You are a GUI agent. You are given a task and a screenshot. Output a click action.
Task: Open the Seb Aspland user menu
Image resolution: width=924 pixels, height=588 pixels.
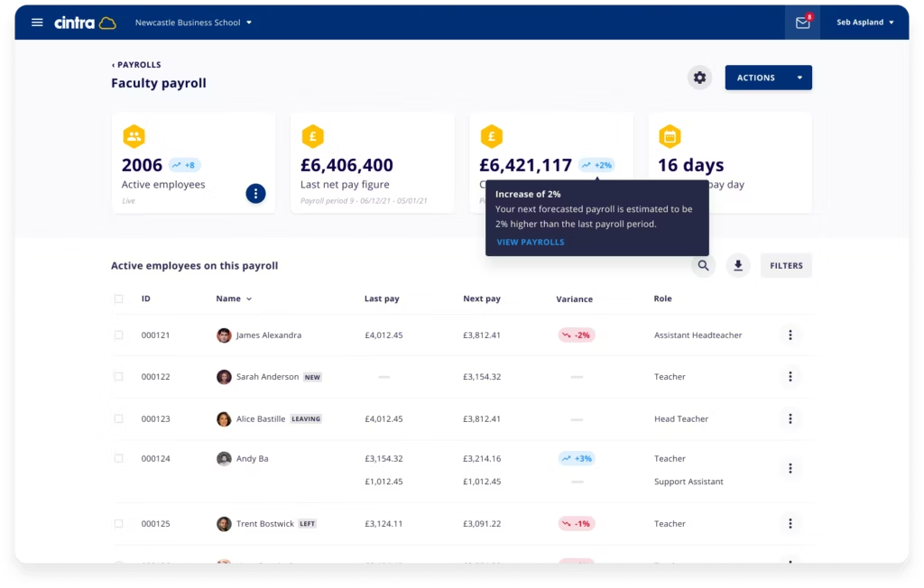865,23
